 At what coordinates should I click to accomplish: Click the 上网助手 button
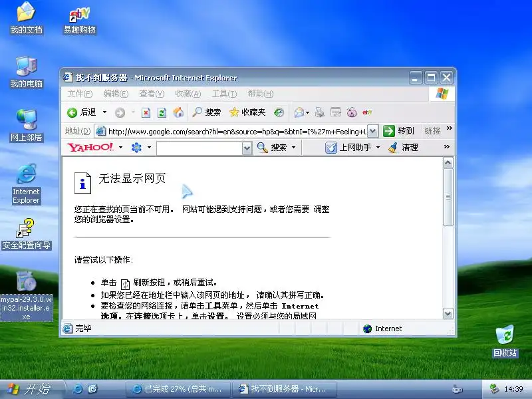coord(348,148)
